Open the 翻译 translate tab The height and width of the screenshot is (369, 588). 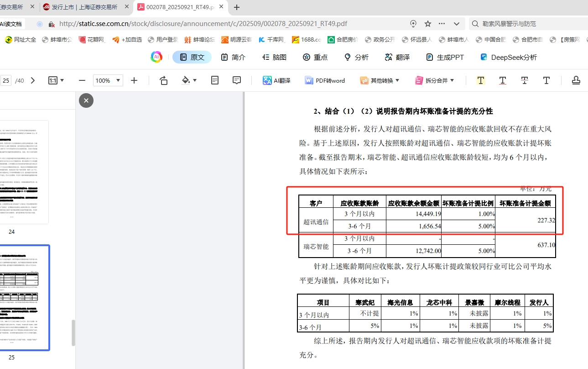pyautogui.click(x=397, y=57)
